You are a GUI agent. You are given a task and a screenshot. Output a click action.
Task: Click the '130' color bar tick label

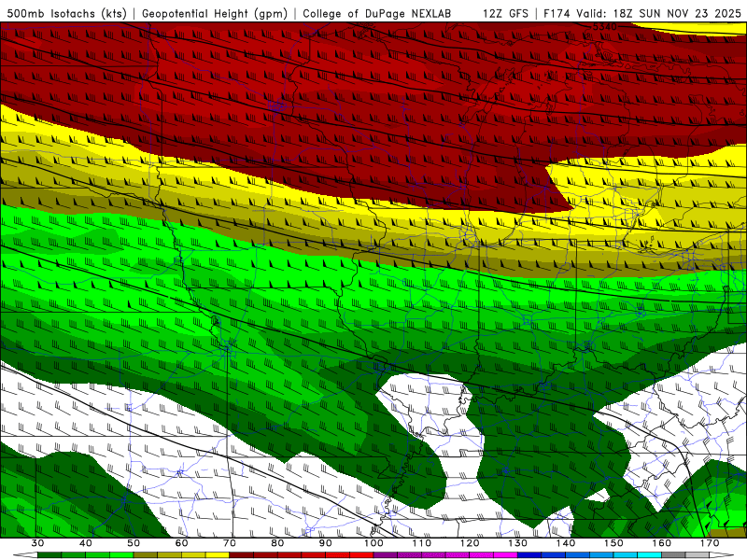tap(517, 543)
